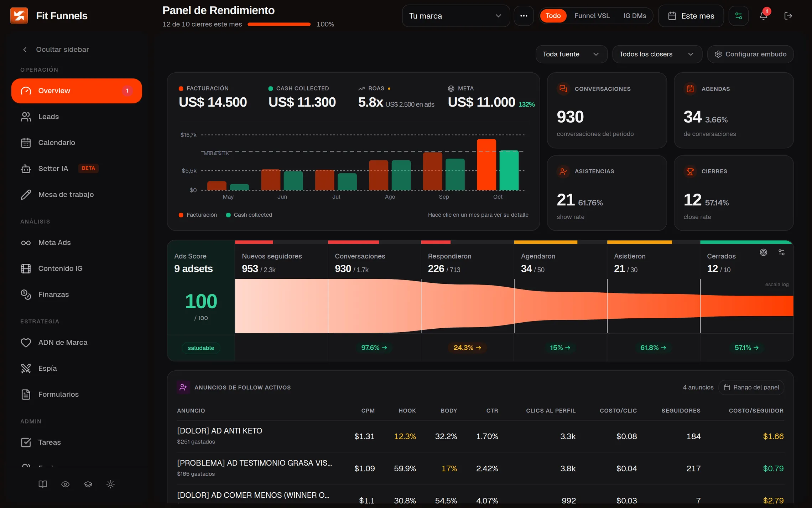Open Setter IA beta section

tap(77, 168)
